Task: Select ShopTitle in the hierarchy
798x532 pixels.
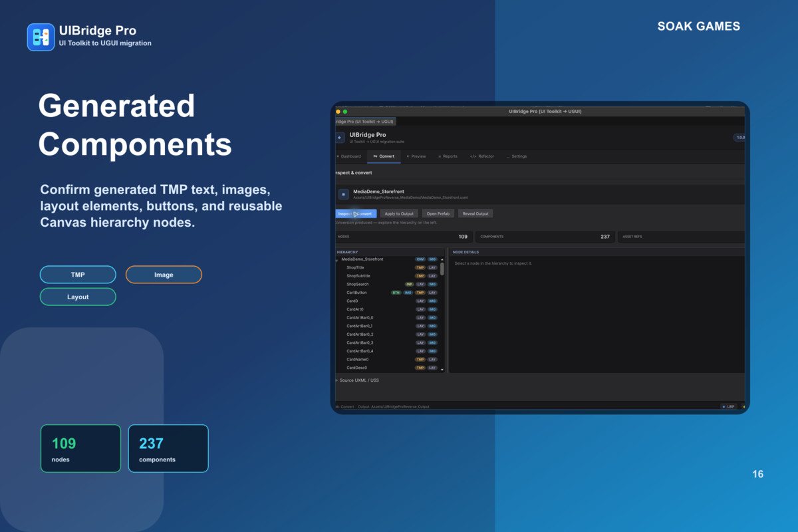Action: (x=356, y=267)
